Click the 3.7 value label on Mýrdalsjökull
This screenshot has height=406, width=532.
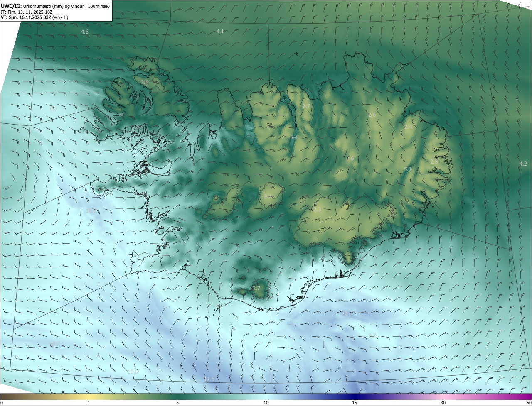point(256,288)
